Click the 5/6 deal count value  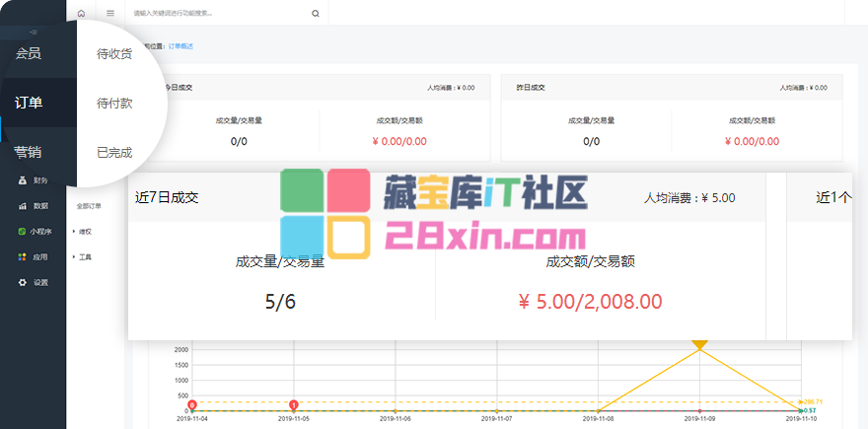click(280, 302)
